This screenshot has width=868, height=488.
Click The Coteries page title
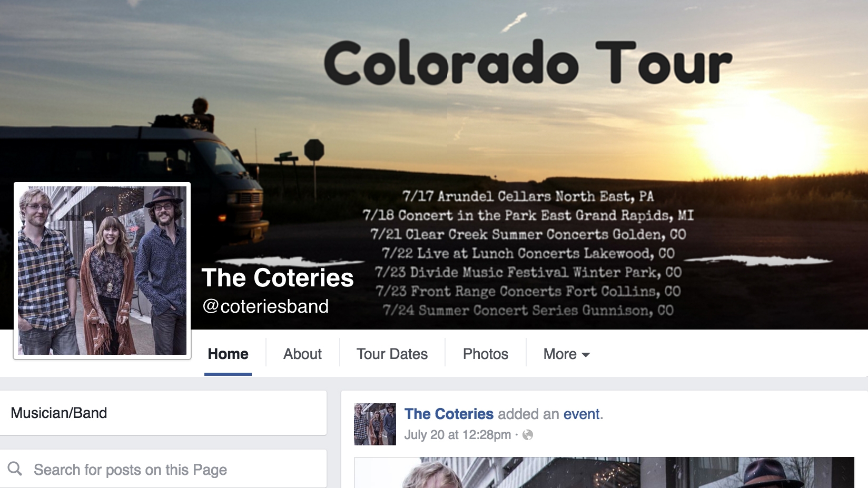click(278, 277)
